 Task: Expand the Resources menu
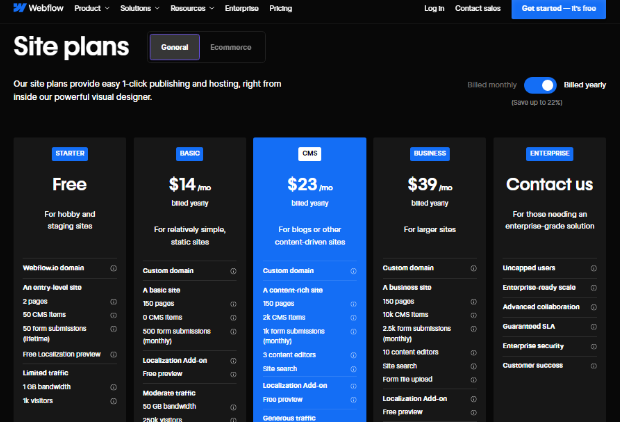click(x=192, y=8)
